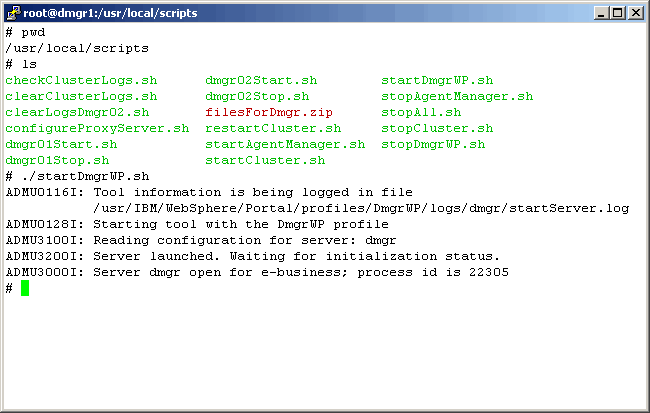Click startCluster.sh in the listing

click(x=265, y=160)
